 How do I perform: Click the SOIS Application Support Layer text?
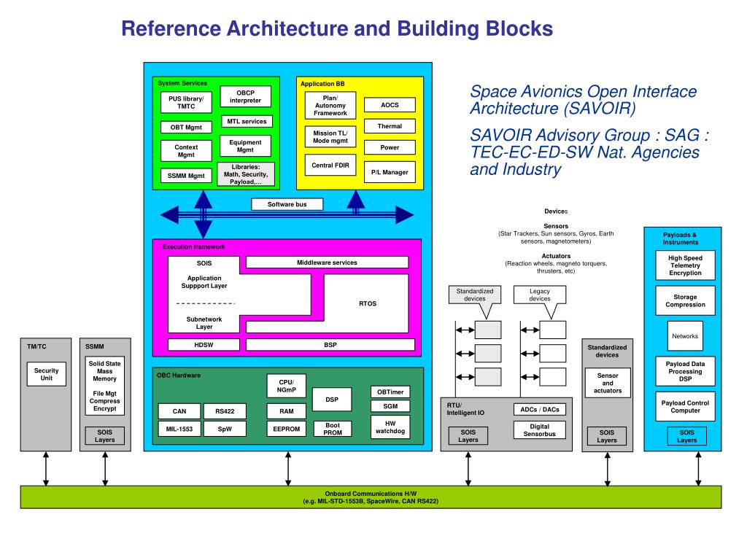(204, 275)
